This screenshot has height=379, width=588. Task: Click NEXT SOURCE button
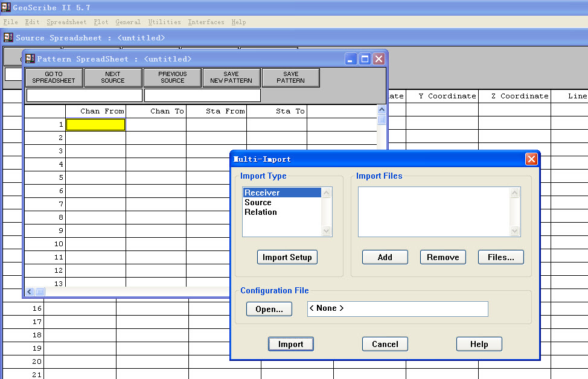pyautogui.click(x=113, y=78)
